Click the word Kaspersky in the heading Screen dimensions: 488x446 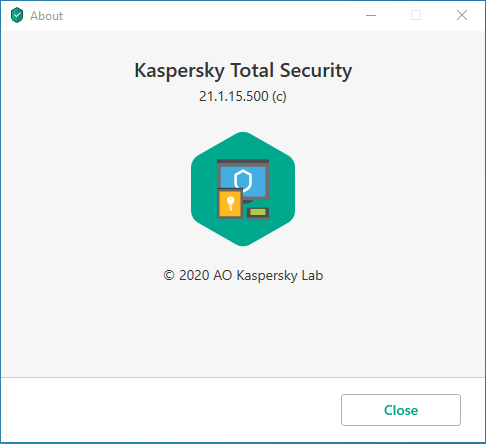pos(180,71)
